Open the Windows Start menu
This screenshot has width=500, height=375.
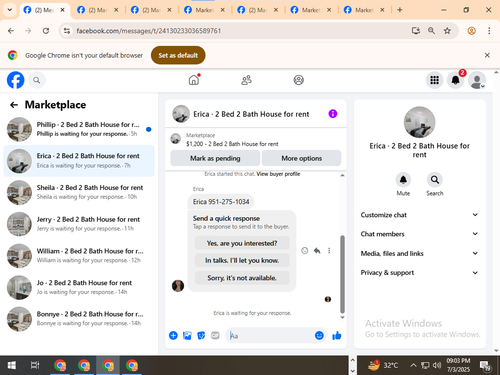[x=11, y=365]
